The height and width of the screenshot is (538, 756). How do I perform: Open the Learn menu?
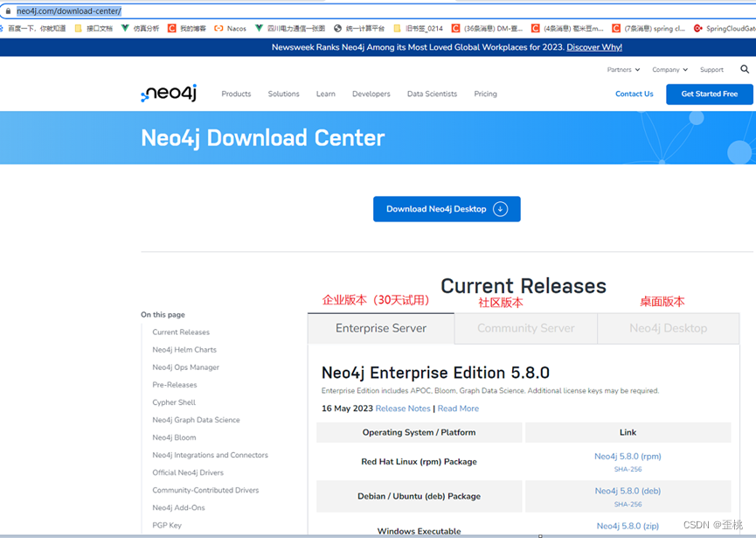pyautogui.click(x=326, y=94)
